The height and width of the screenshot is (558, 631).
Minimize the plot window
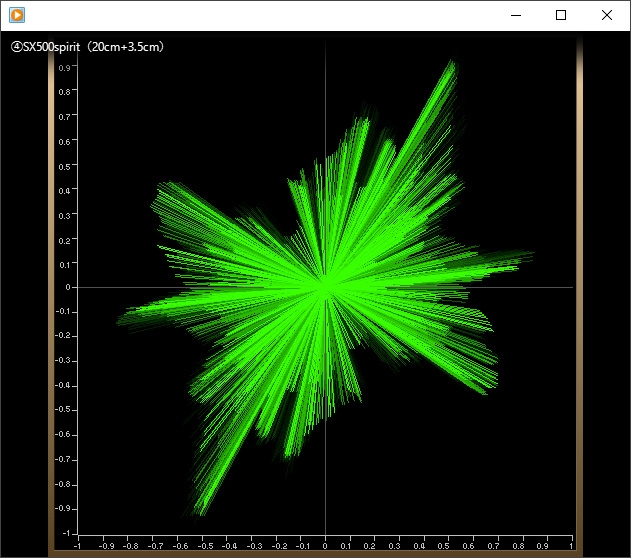point(516,15)
